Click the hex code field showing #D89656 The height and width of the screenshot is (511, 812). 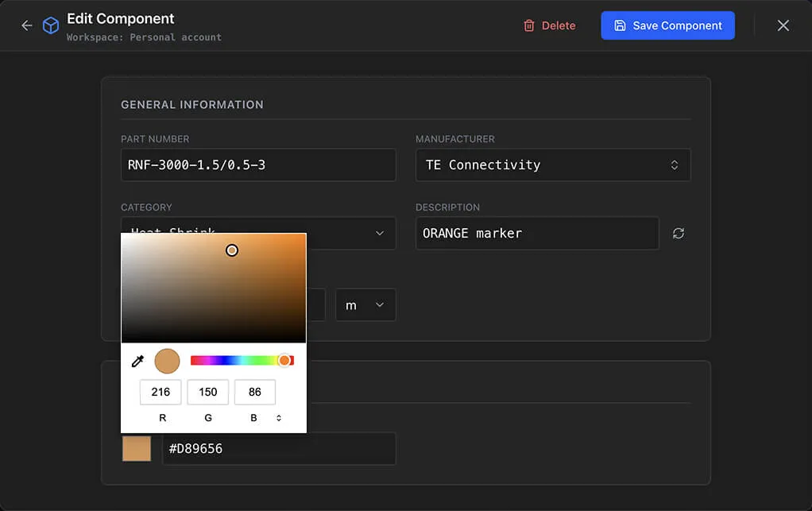(x=279, y=448)
